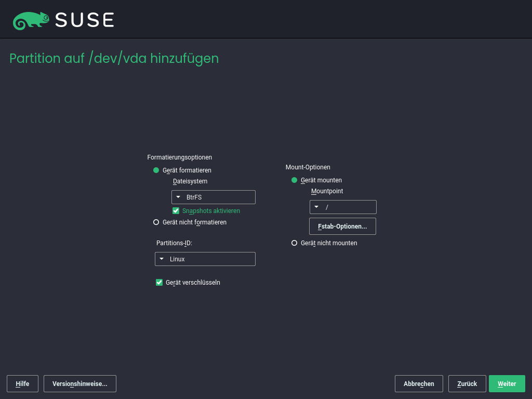Open Fstab-Optionen dialog
This screenshot has height=399, width=532.
tap(342, 227)
